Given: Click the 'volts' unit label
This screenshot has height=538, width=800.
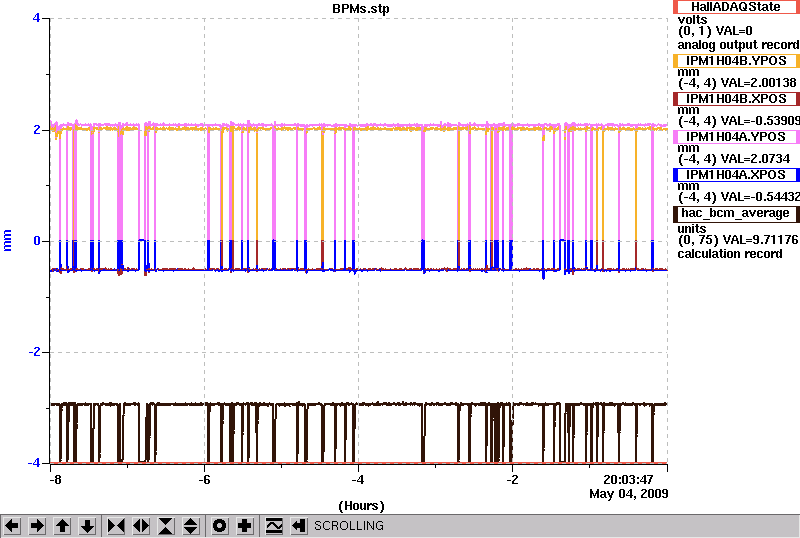Looking at the screenshot, I should (x=692, y=20).
